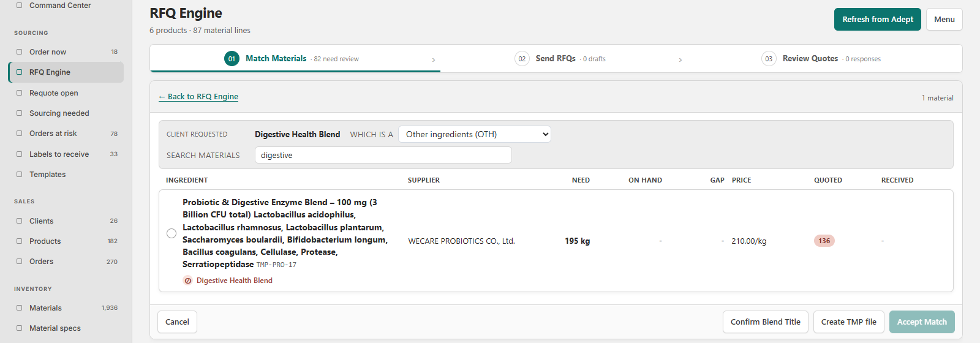Click Refresh from Adept button
Image resolution: width=980 pixels, height=343 pixels.
(878, 20)
